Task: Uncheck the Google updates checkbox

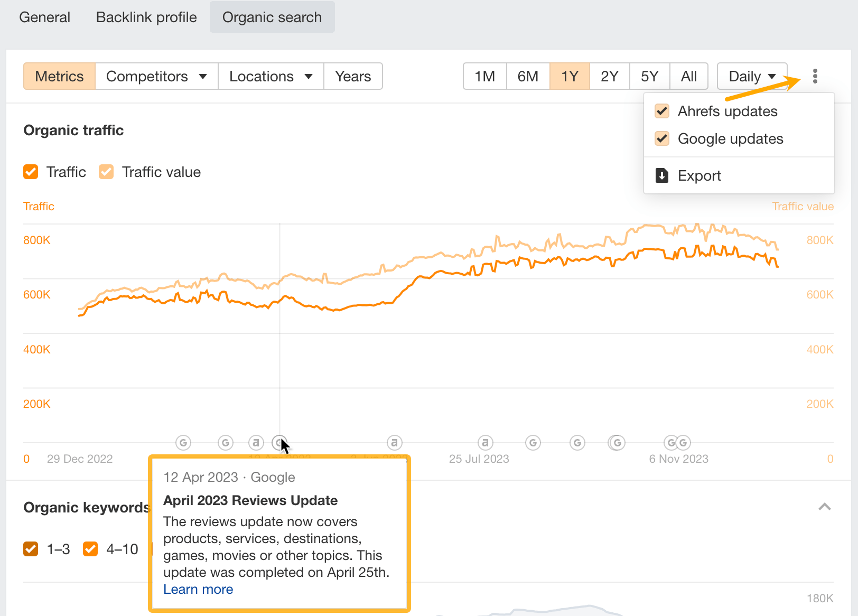Action: click(662, 138)
